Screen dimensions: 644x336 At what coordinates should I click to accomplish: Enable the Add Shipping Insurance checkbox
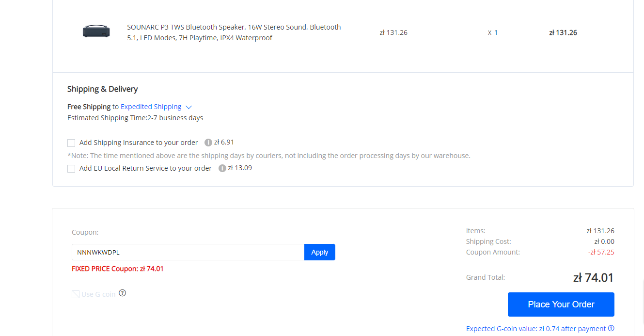point(71,143)
